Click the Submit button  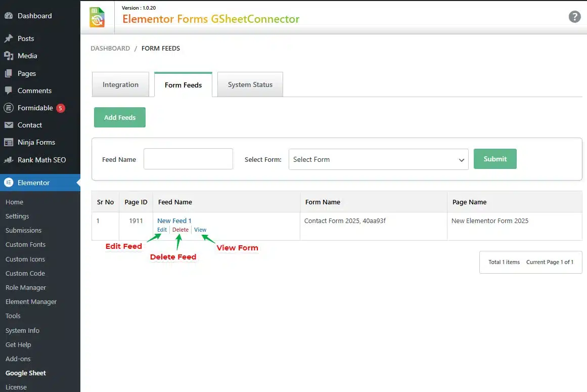(495, 159)
